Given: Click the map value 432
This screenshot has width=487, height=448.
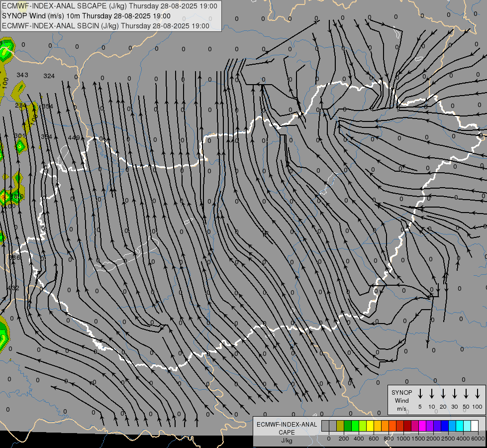Looking at the screenshot, I should pos(13,288).
